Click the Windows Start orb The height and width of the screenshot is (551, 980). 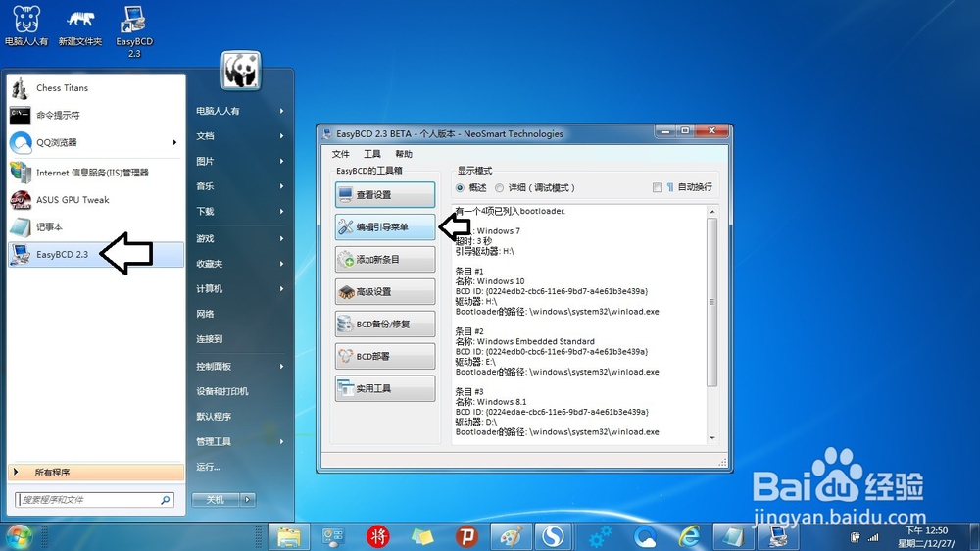19,536
